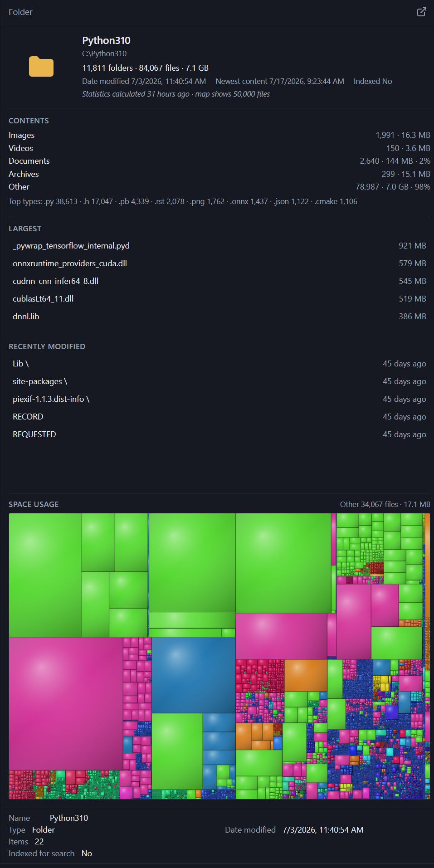Viewport: 434px width, 868px height.
Task: Click the tall green block at the treemap's top-left corner
Action: tap(45, 575)
